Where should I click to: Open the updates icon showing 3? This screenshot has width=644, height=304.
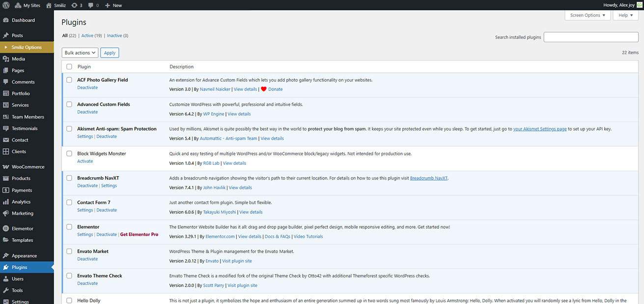click(x=74, y=5)
